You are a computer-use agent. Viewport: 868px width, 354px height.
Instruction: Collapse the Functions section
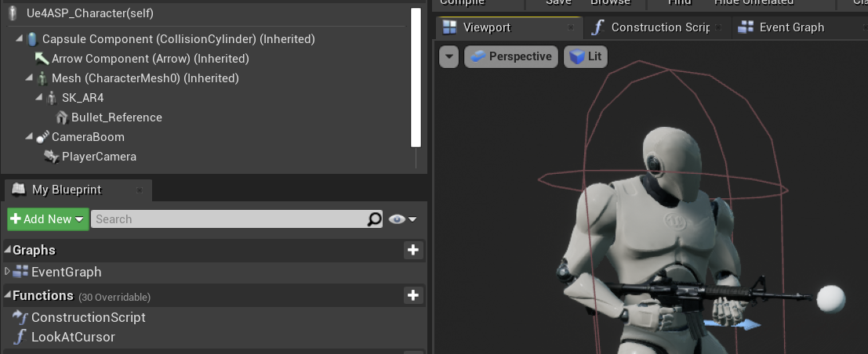8,296
